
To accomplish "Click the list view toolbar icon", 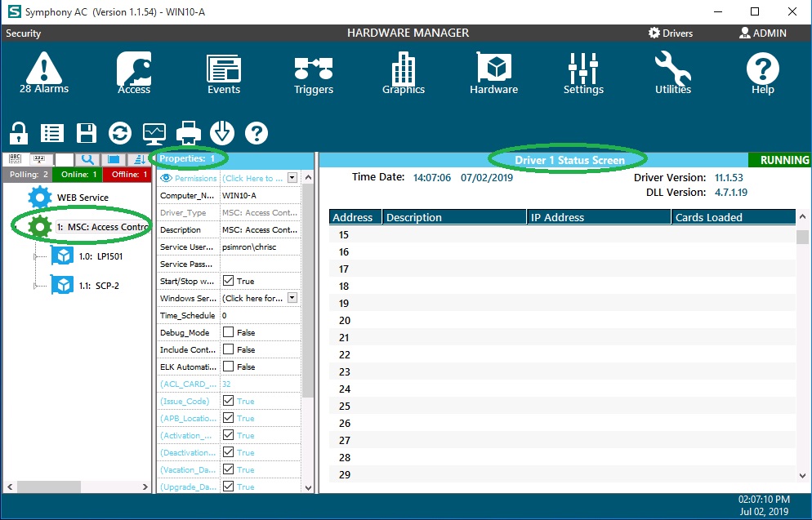I will (51, 133).
